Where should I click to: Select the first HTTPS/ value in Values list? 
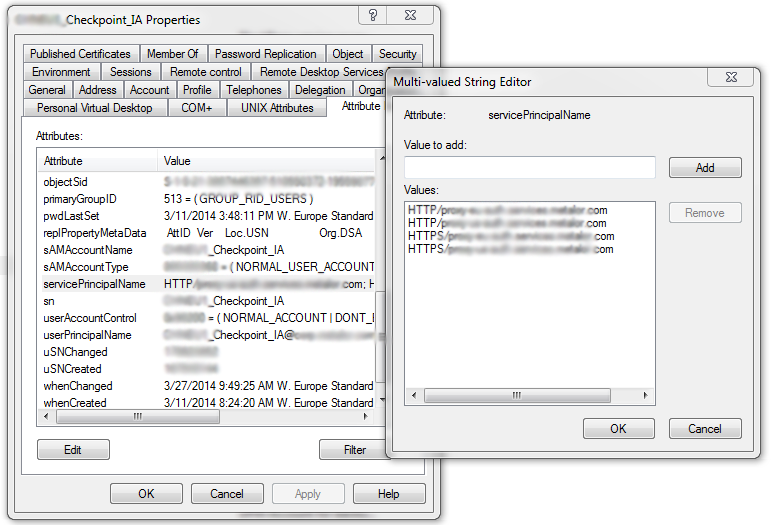point(511,236)
